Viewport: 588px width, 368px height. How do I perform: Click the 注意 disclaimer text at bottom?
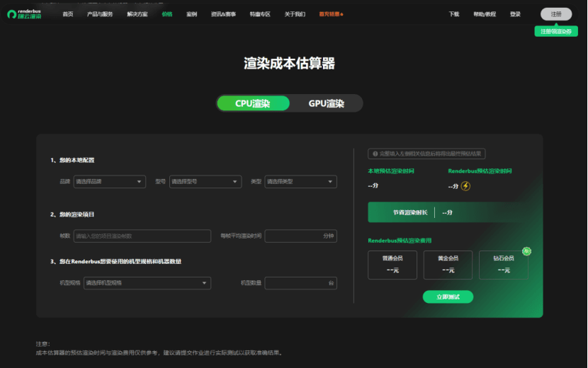(159, 348)
